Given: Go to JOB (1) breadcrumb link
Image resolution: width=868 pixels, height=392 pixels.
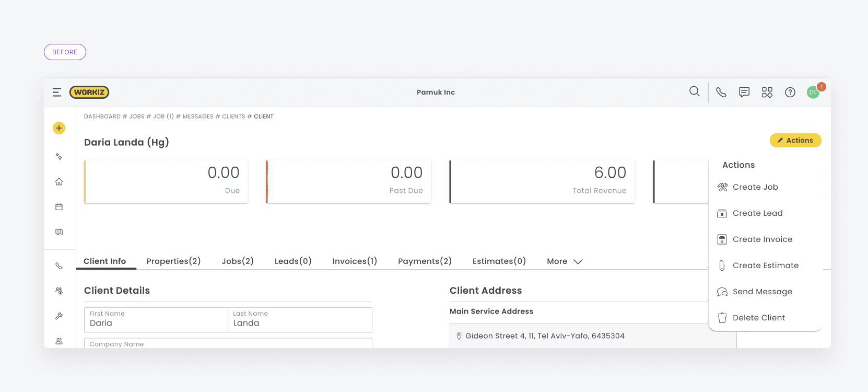Looking at the screenshot, I should [x=163, y=117].
